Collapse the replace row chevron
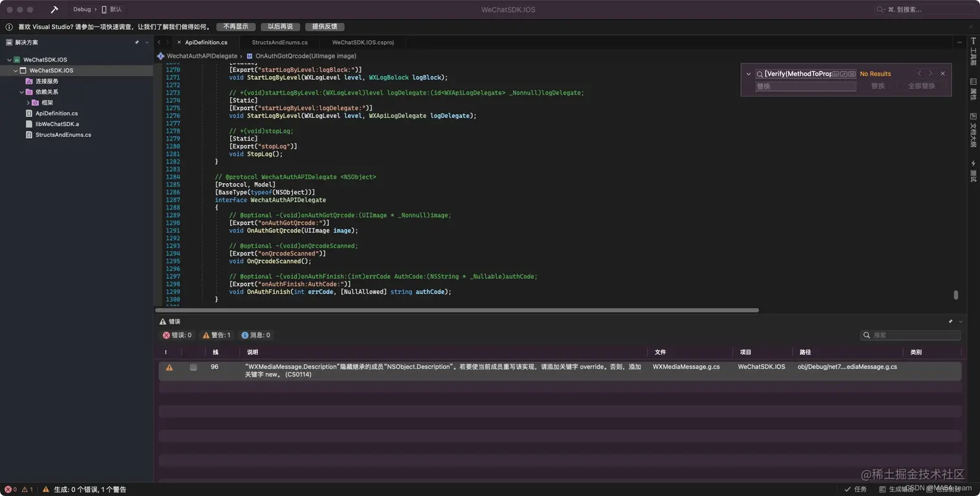 [x=749, y=74]
